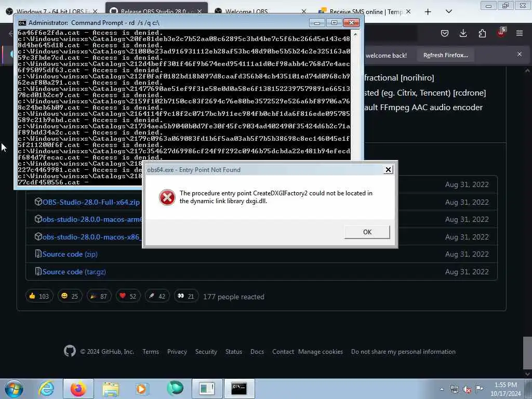
Task: Click the window-panel app icon on taskbar
Action: (x=207, y=389)
